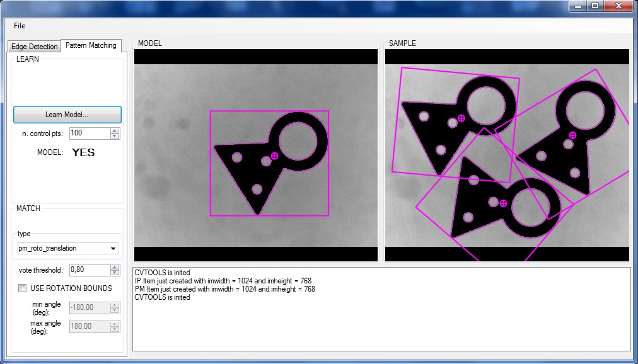Increase n. control pts with up arrow

click(115, 130)
